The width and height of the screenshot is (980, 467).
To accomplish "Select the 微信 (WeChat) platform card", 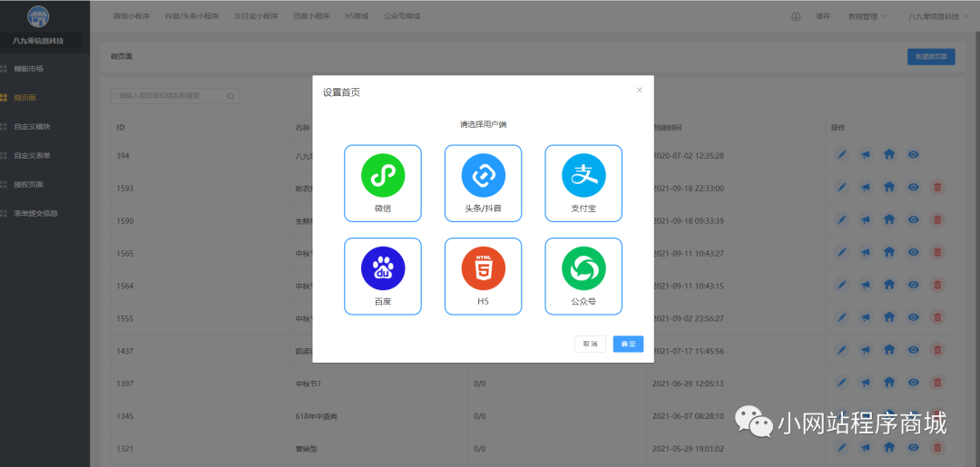I will coord(383,183).
